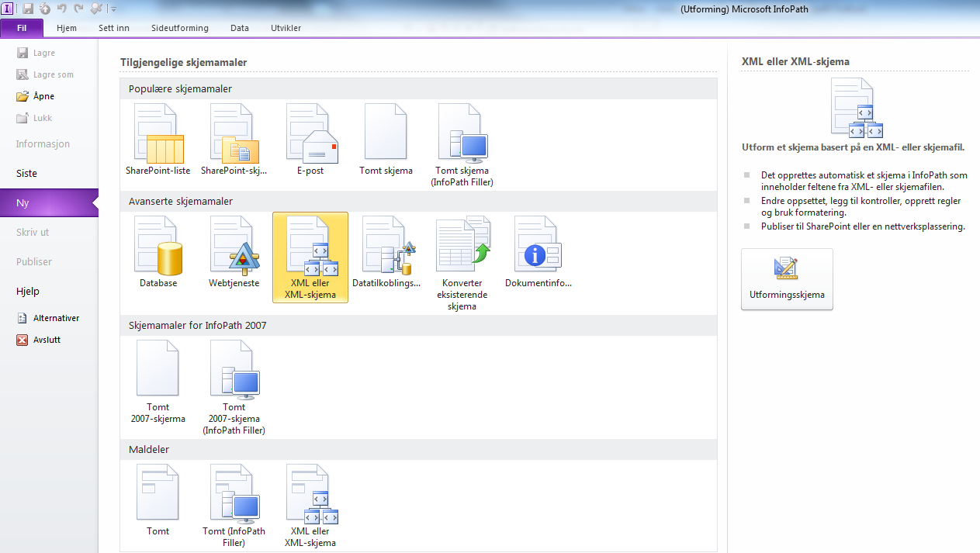Screen dimensions: 980x553
Task: Switch to the Utvikler tab
Action: [286, 28]
